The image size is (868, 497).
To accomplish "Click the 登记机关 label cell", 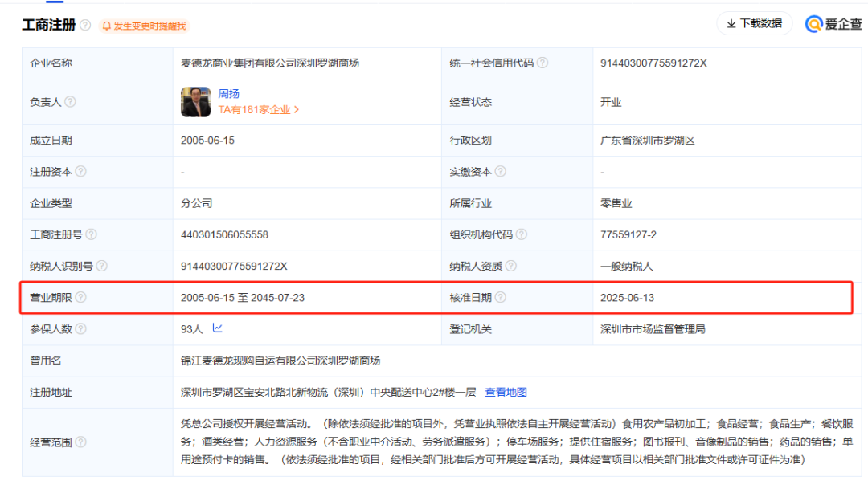I will [517, 329].
